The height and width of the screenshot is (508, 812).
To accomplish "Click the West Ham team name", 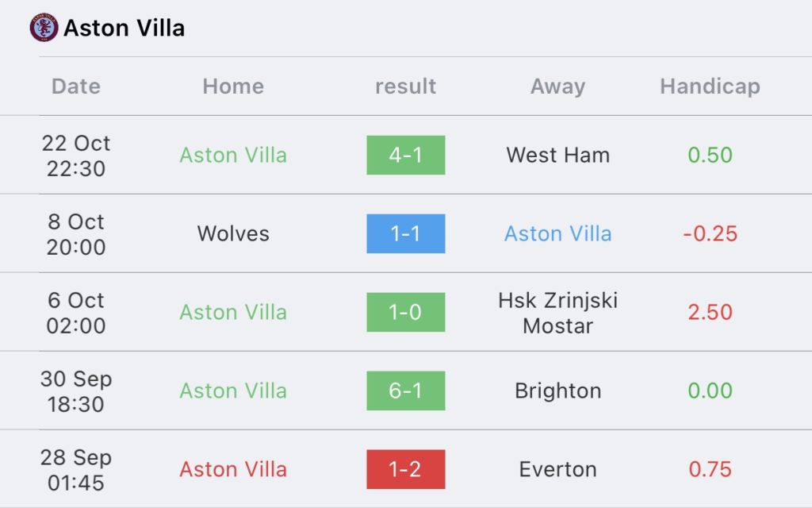I will [557, 155].
